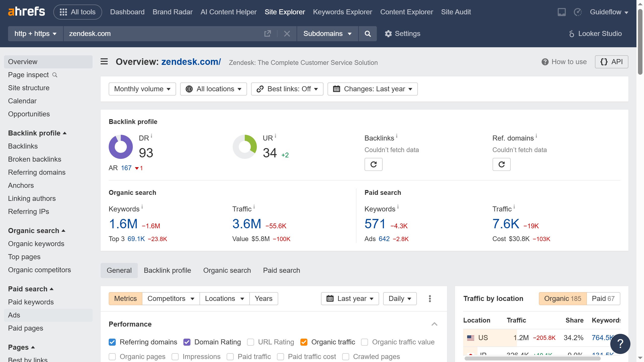Image resolution: width=644 pixels, height=362 pixels.
Task: Check the Paid traffic checkbox
Action: [230, 357]
